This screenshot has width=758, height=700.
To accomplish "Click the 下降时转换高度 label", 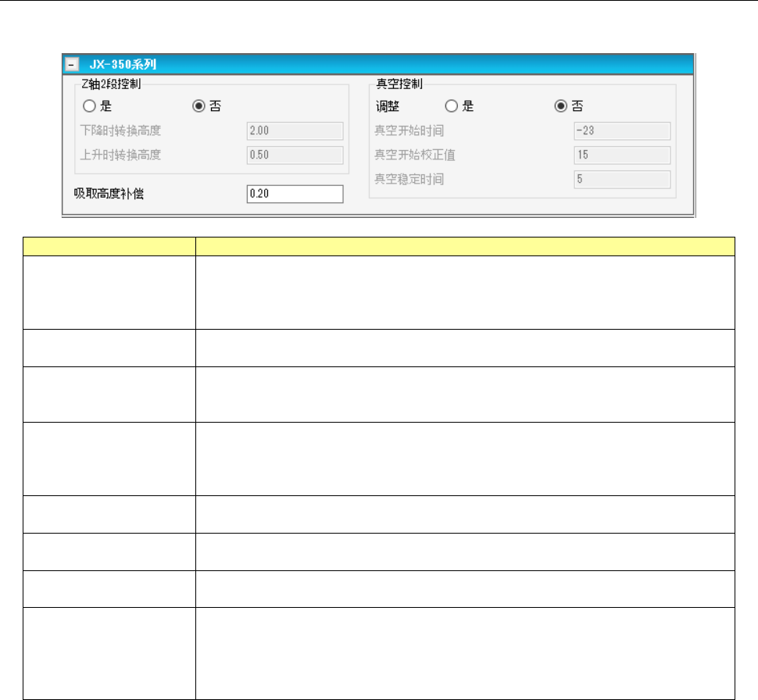I will pos(120,131).
